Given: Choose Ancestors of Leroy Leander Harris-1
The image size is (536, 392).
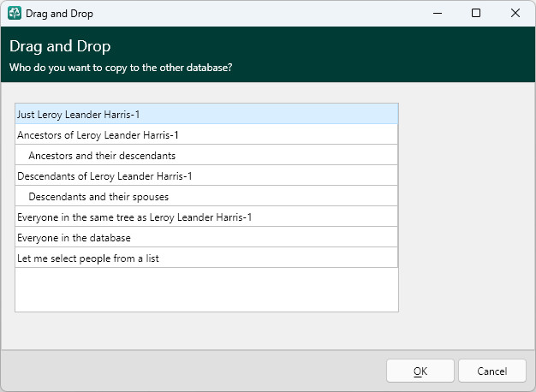Looking at the screenshot, I should point(206,134).
